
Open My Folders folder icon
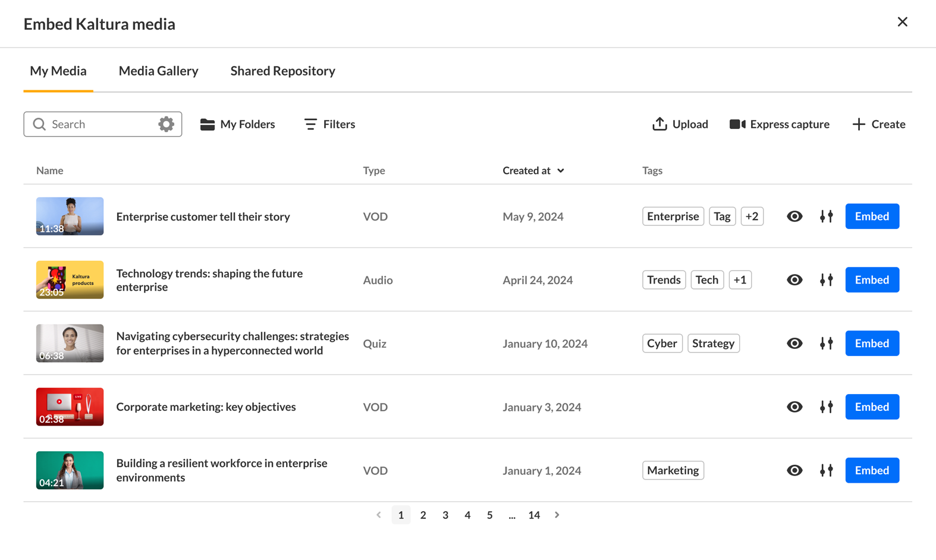(x=207, y=124)
